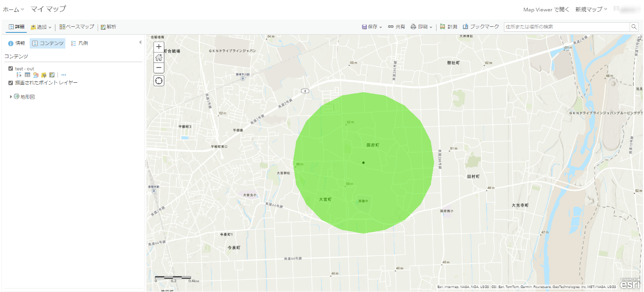Open more options (…) for test - out

63,75
